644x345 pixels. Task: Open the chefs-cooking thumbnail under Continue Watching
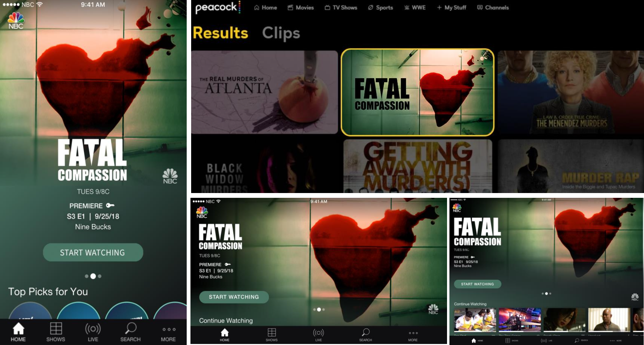475,320
